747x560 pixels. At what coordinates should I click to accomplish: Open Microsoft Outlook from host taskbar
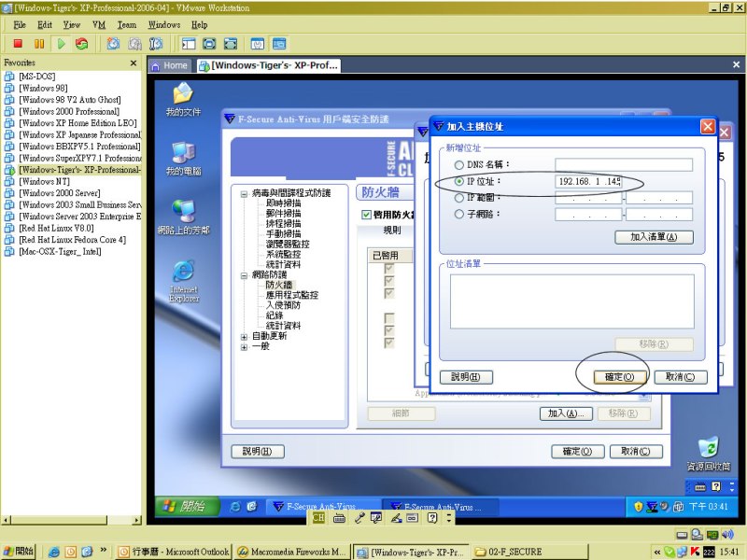pos(173,552)
